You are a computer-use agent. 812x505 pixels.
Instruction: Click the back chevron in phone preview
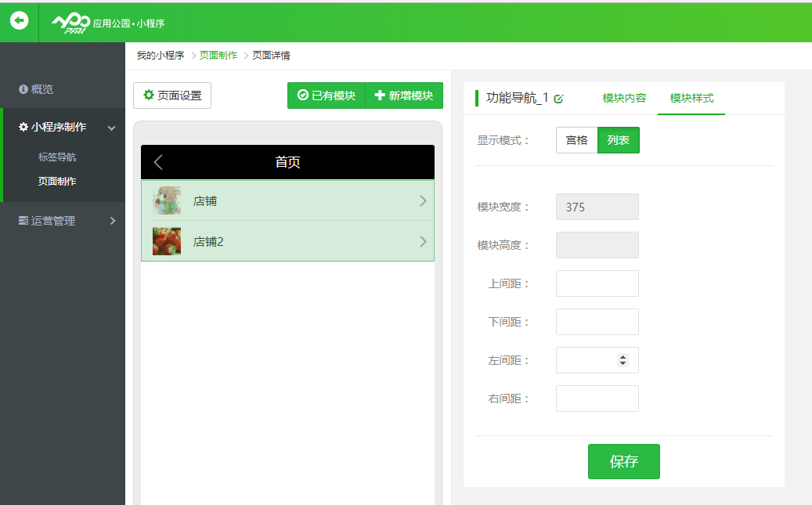158,162
